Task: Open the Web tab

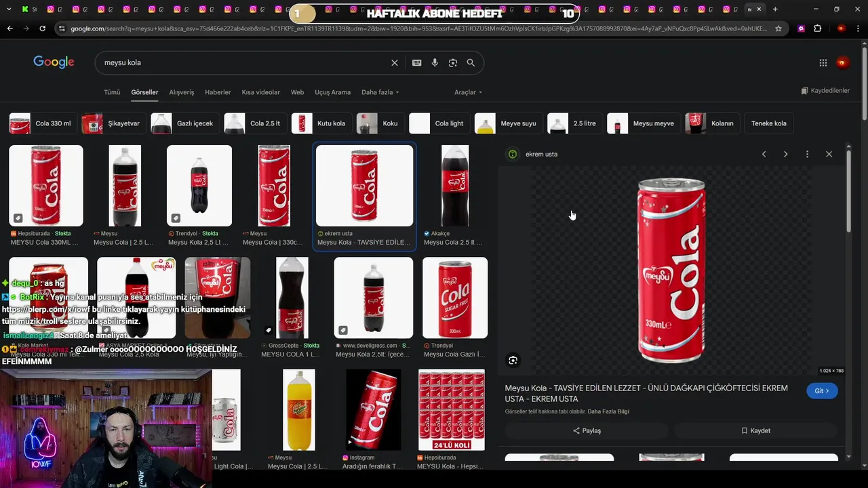Action: (297, 92)
